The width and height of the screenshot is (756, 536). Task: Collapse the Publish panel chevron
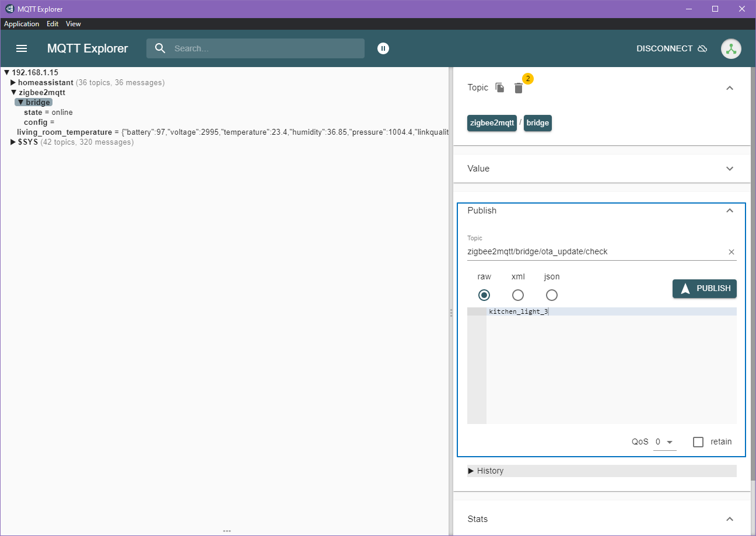pos(729,211)
